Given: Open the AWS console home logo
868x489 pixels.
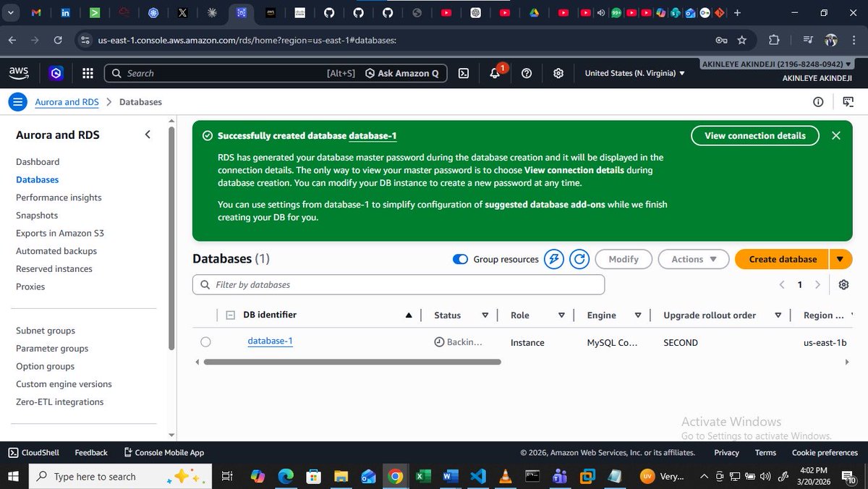Looking at the screenshot, I should [x=19, y=73].
